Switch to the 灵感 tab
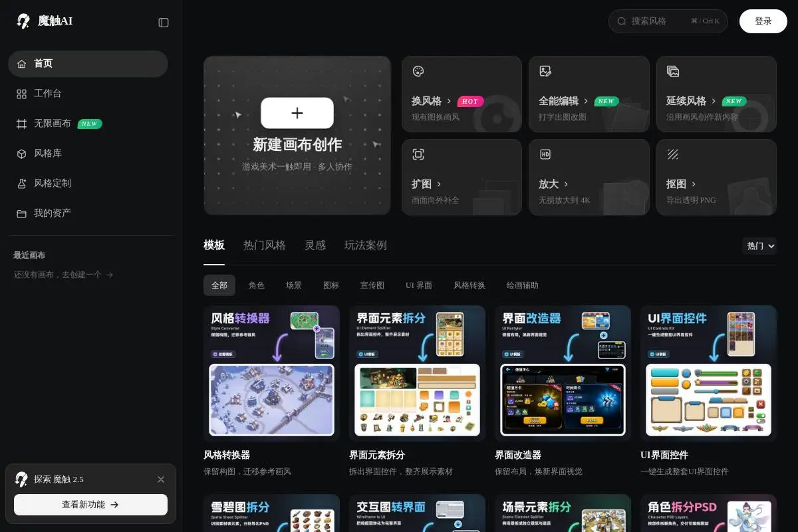The image size is (798, 532). coord(315,245)
